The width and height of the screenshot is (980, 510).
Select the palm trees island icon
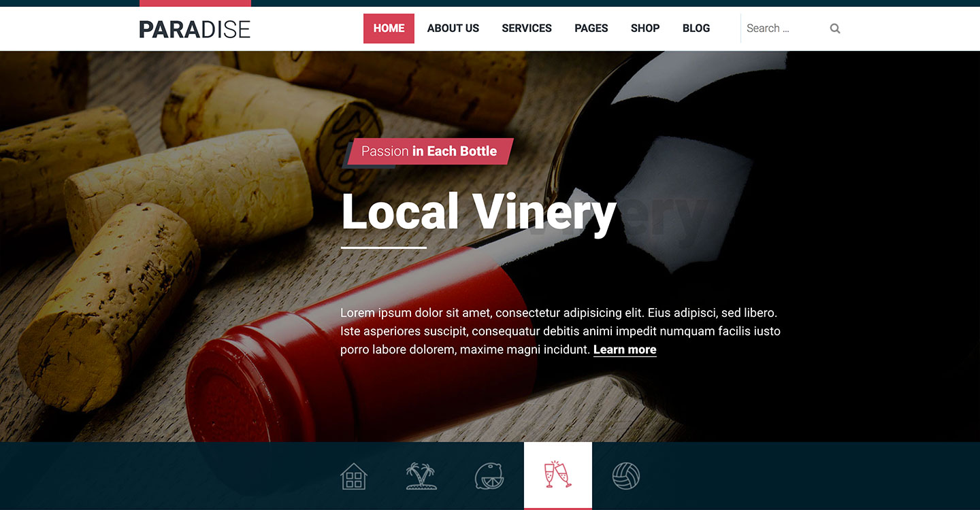point(422,476)
